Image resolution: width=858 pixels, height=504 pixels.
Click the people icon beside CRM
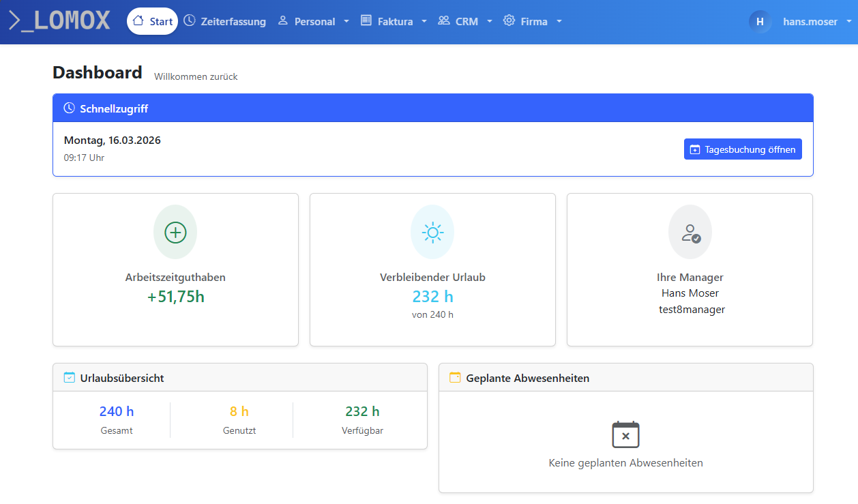[445, 21]
